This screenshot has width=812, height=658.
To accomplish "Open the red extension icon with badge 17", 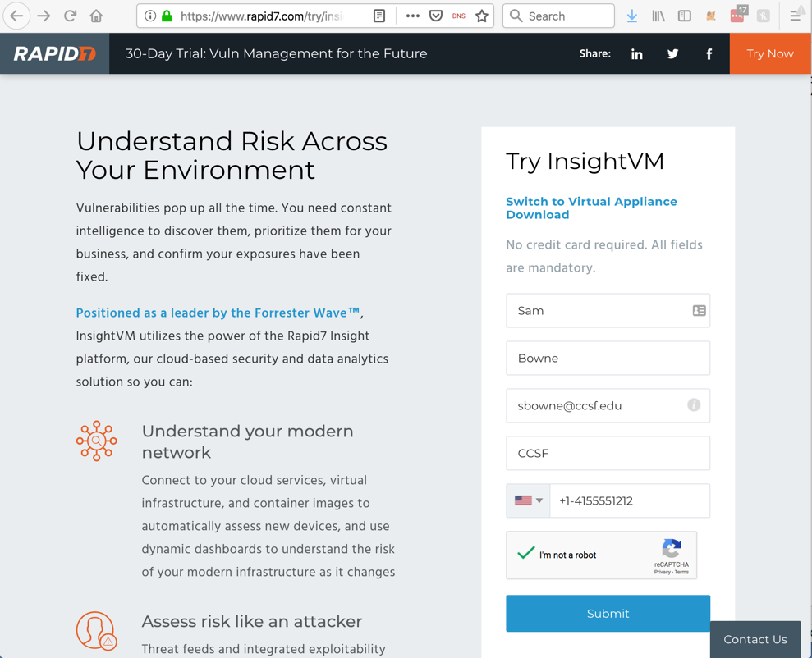I will 738,15.
